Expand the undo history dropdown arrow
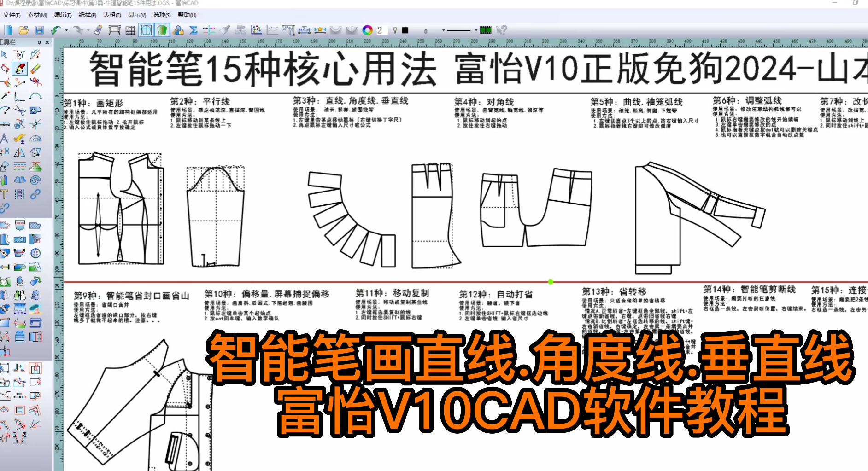Viewport: 868px width, 471px height. coord(67,30)
